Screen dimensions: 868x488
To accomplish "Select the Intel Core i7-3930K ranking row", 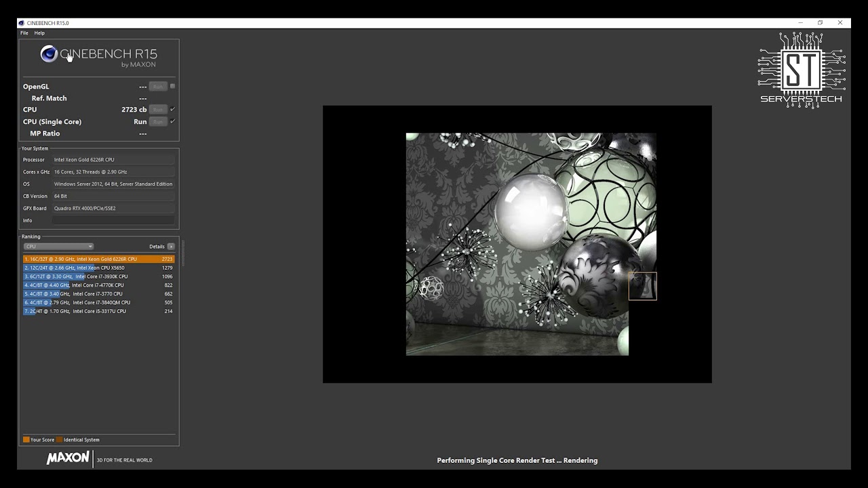I will (x=99, y=277).
